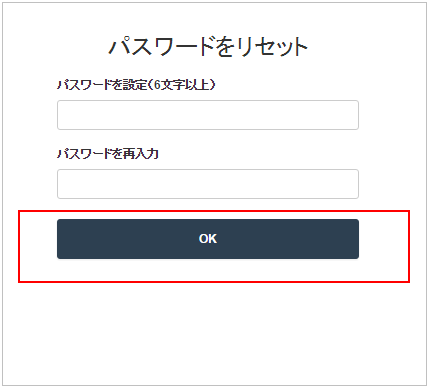Focus the パスワードを再入力 input field
This screenshot has height=388, width=429.
pos(208,184)
